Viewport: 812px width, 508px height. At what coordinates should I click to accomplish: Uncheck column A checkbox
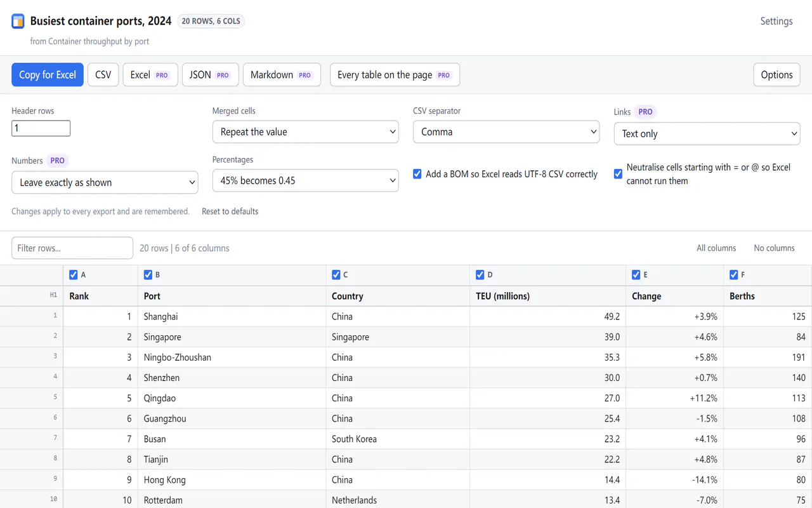point(74,275)
